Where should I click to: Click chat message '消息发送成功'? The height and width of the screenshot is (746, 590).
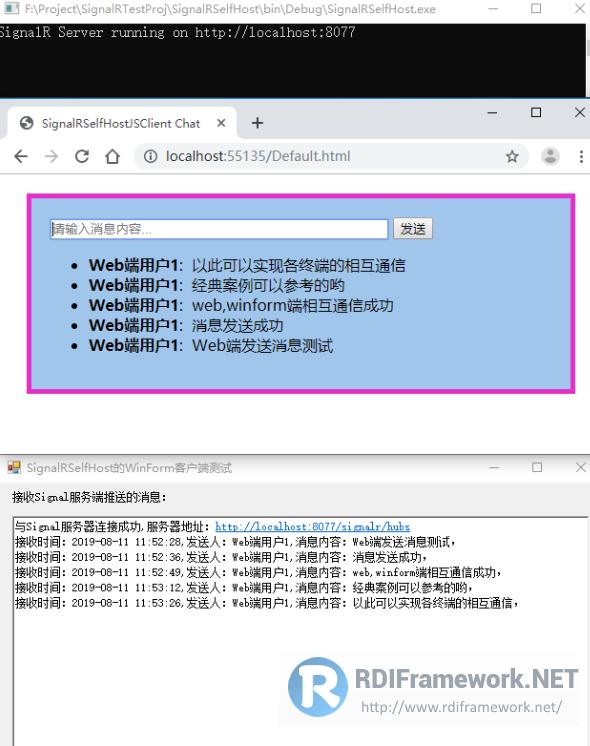click(x=237, y=325)
